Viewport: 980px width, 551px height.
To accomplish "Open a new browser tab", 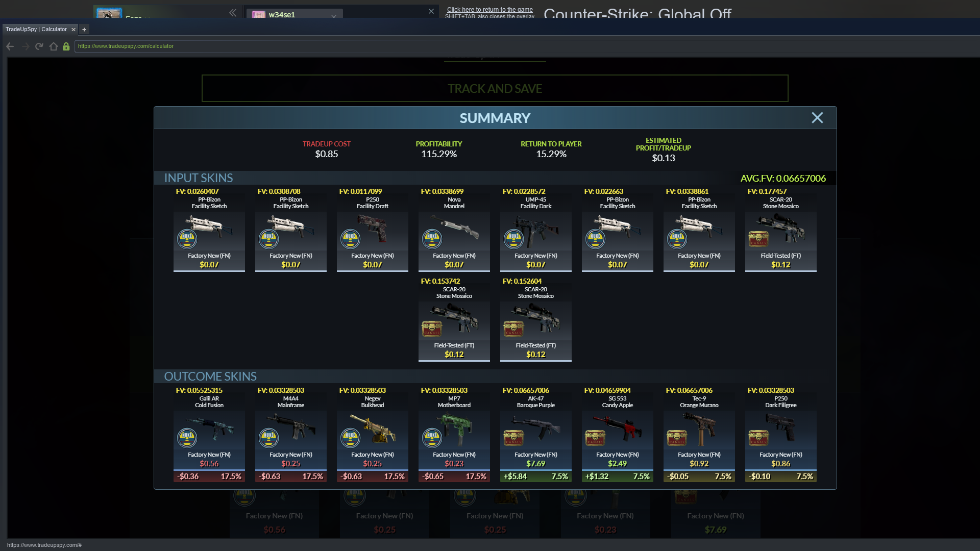I will 84,30.
